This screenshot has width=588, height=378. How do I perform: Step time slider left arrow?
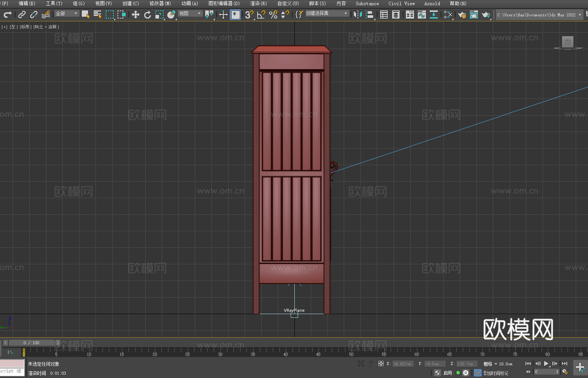coord(6,343)
